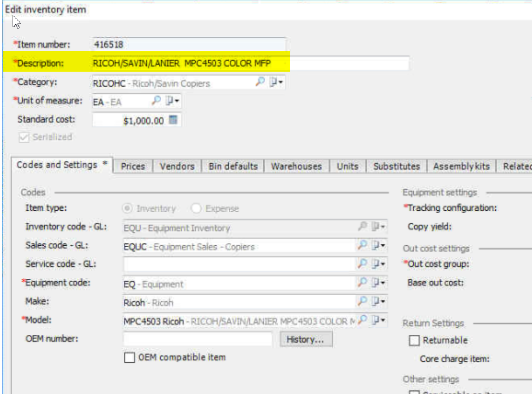The height and width of the screenshot is (398, 532).
Task: Open the Vendors tab
Action: (177, 166)
